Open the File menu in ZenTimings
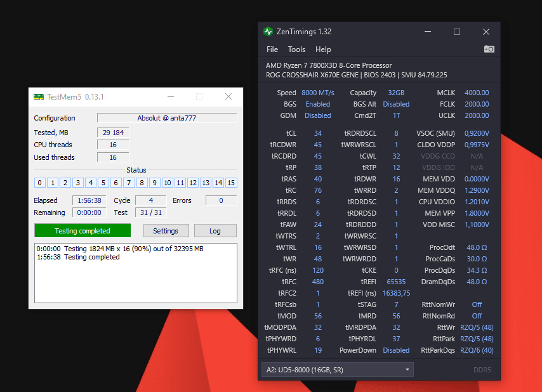This screenshot has height=392, width=542. point(272,49)
